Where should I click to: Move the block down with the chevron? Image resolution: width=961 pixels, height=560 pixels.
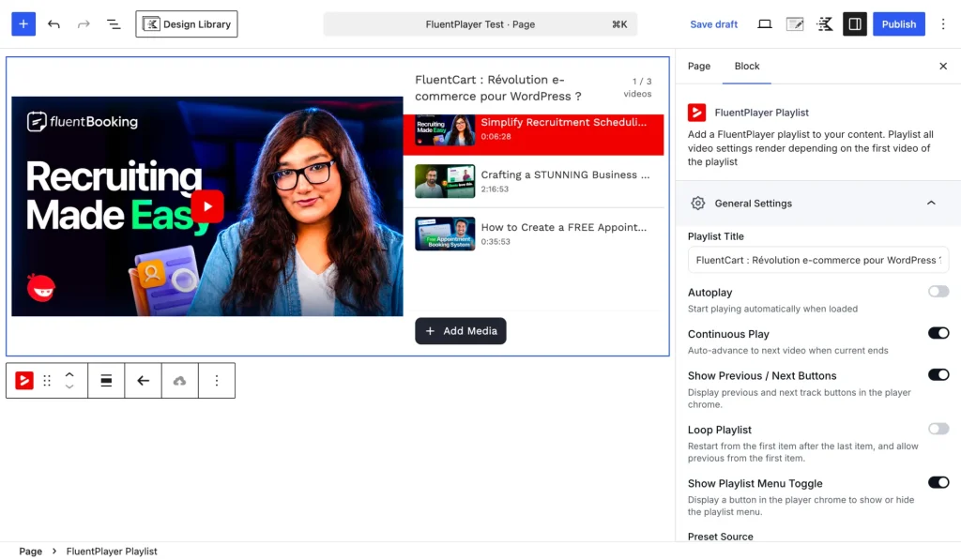tap(69, 386)
